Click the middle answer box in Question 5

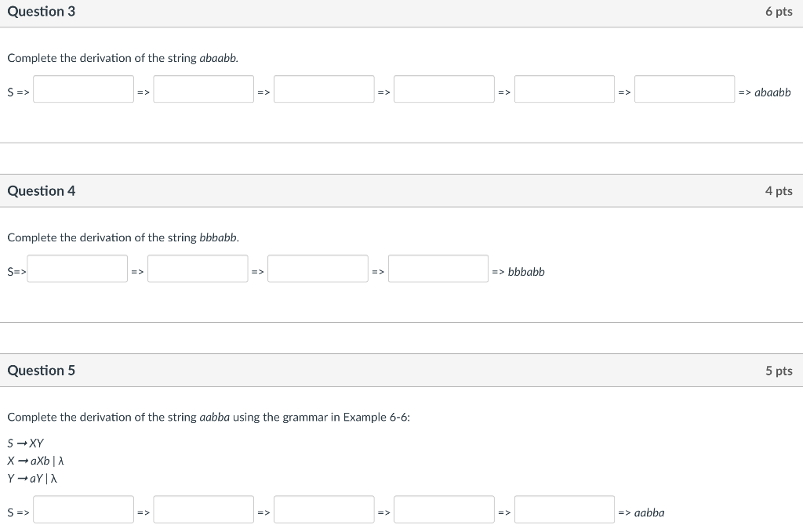[x=323, y=508]
